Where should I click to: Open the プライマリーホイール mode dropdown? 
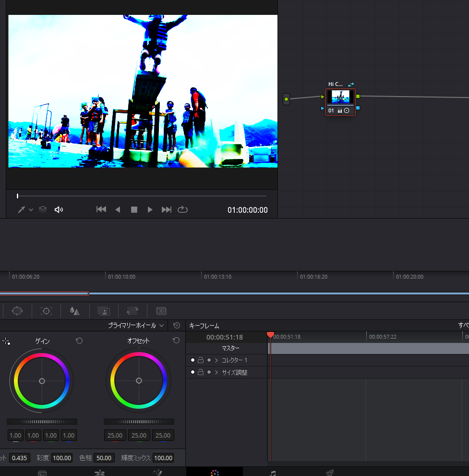tap(136, 325)
